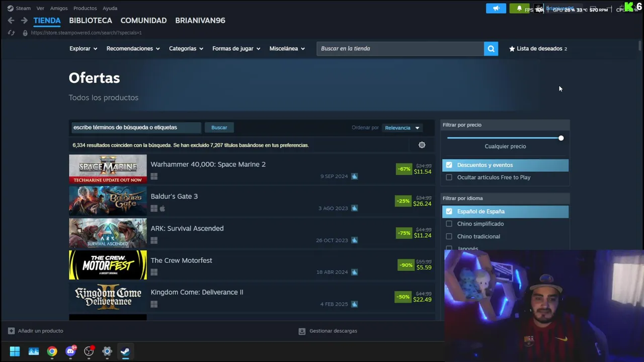Click the add product plus icon
644x362 pixels.
(x=11, y=331)
